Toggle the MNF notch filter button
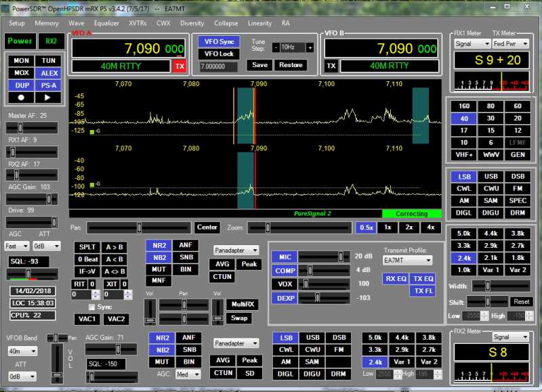 coord(159,280)
